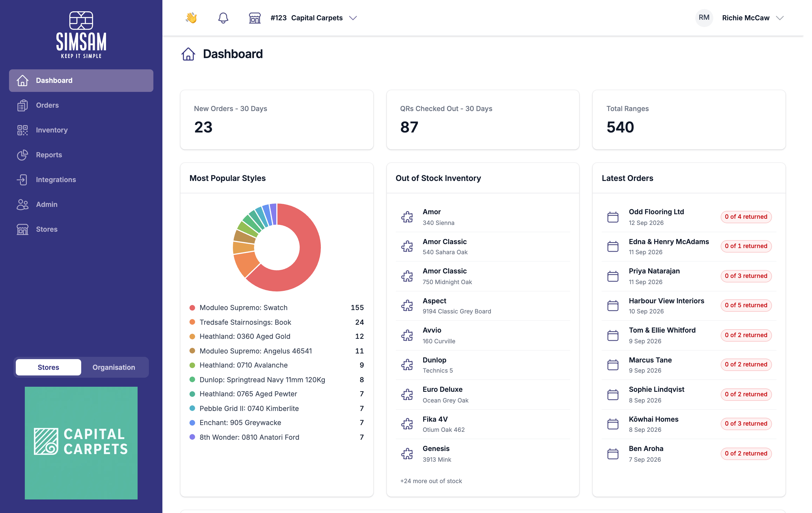Click '0 of 4 returned' badge
812x513 pixels.
pyautogui.click(x=746, y=217)
